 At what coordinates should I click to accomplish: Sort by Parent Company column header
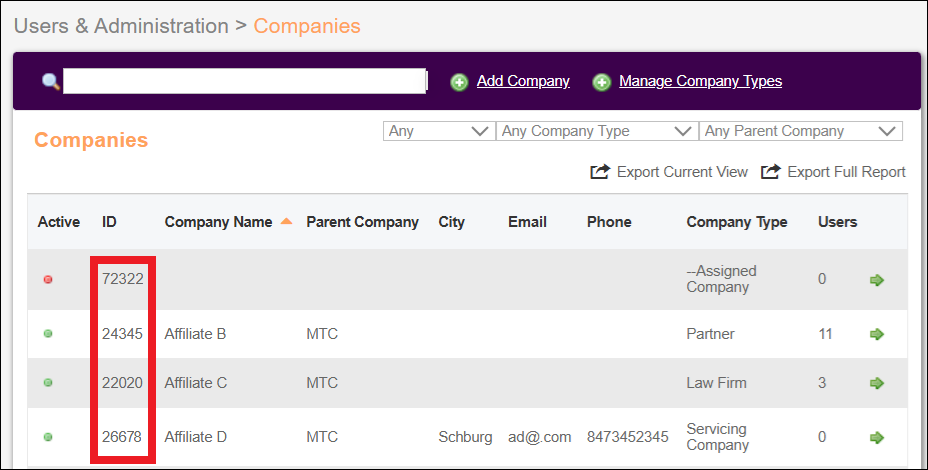click(362, 222)
